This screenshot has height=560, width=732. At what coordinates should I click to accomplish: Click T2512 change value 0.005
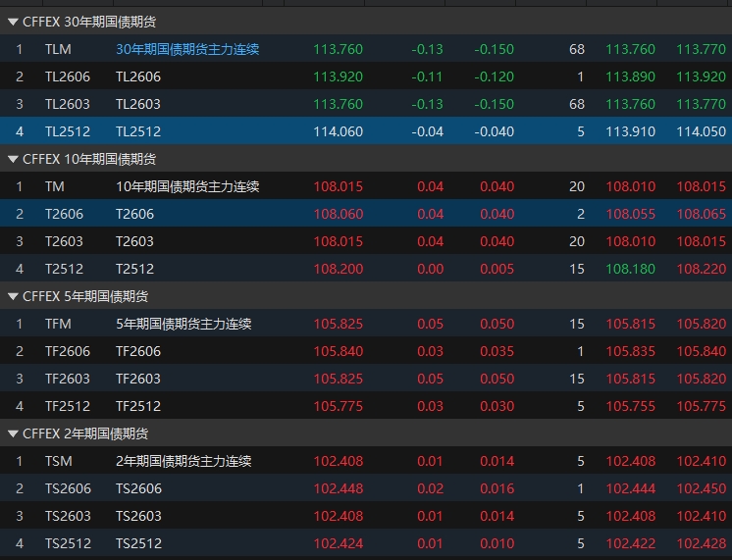tap(497, 269)
